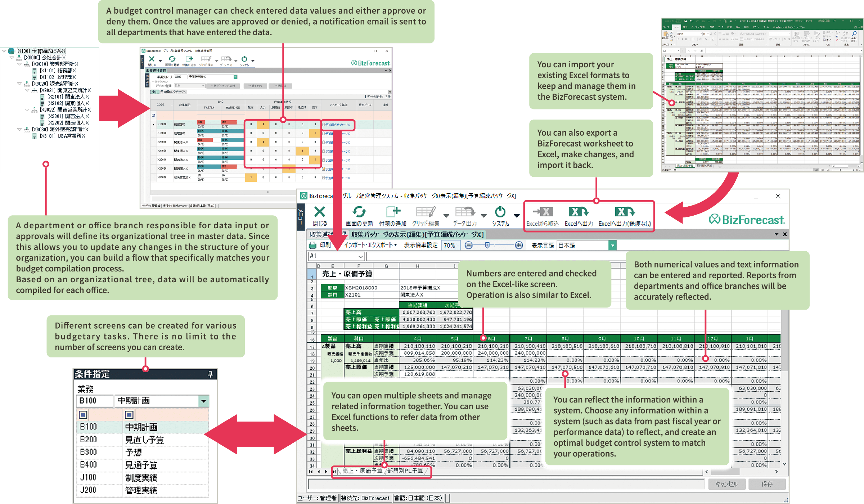Click 画面の更新 refresh icon in front window
This screenshot has width=864, height=504.
[359, 212]
